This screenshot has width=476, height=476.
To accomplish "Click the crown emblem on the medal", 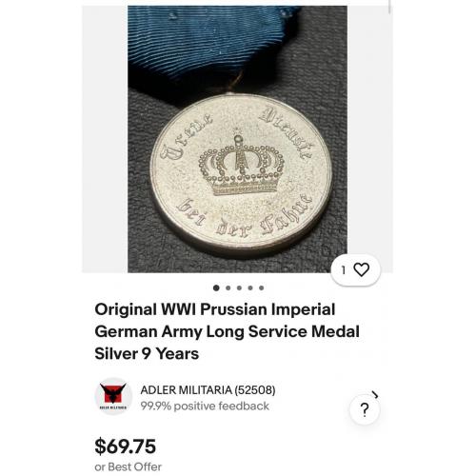I will click(241, 163).
